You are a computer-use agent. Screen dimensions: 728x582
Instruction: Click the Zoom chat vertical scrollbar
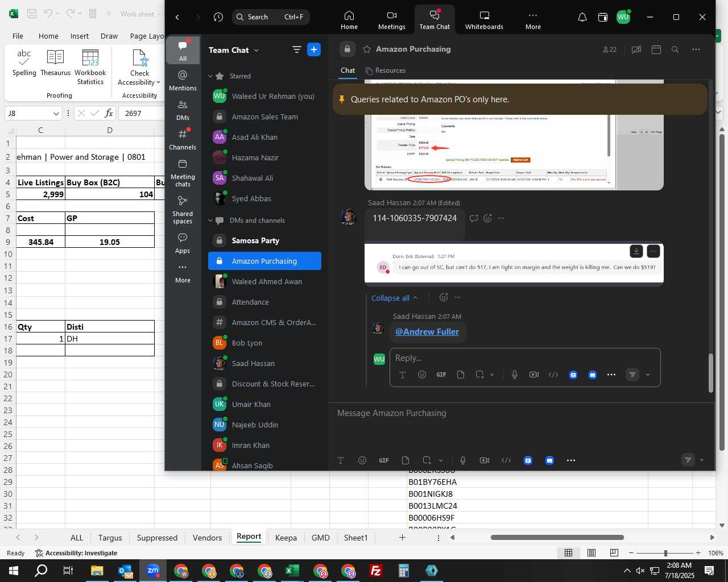[710, 373]
